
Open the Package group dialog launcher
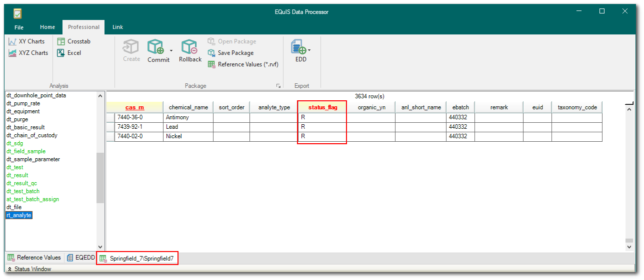point(278,86)
